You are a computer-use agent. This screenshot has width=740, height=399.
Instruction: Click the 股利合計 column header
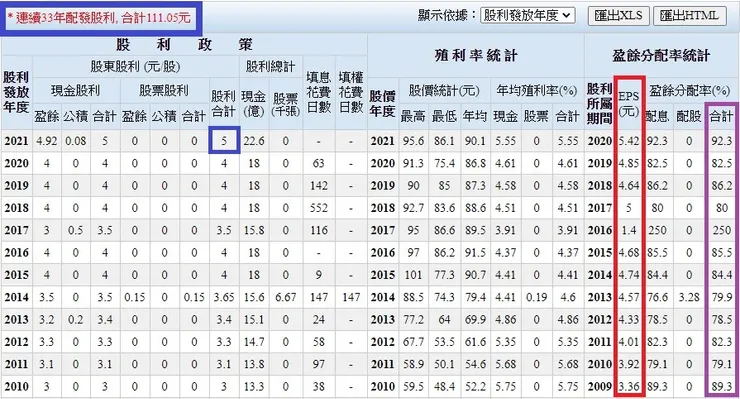tap(223, 103)
